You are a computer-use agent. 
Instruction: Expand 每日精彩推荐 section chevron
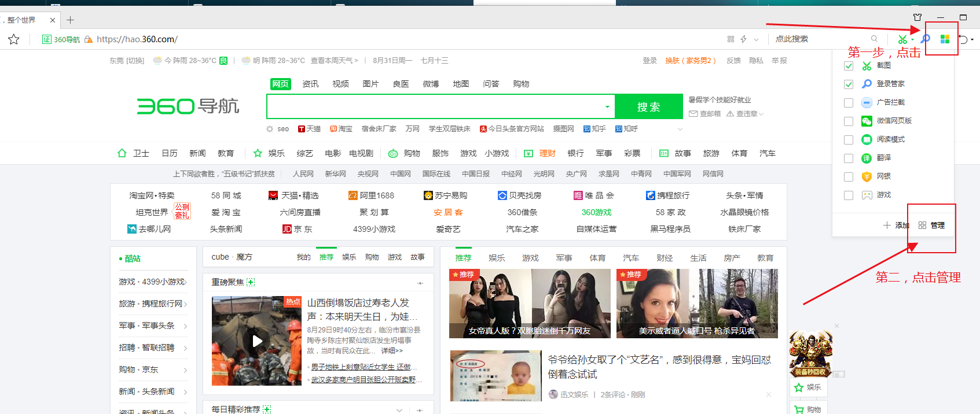399,409
